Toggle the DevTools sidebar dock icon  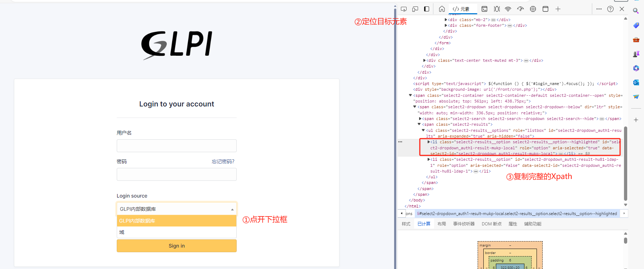427,9
